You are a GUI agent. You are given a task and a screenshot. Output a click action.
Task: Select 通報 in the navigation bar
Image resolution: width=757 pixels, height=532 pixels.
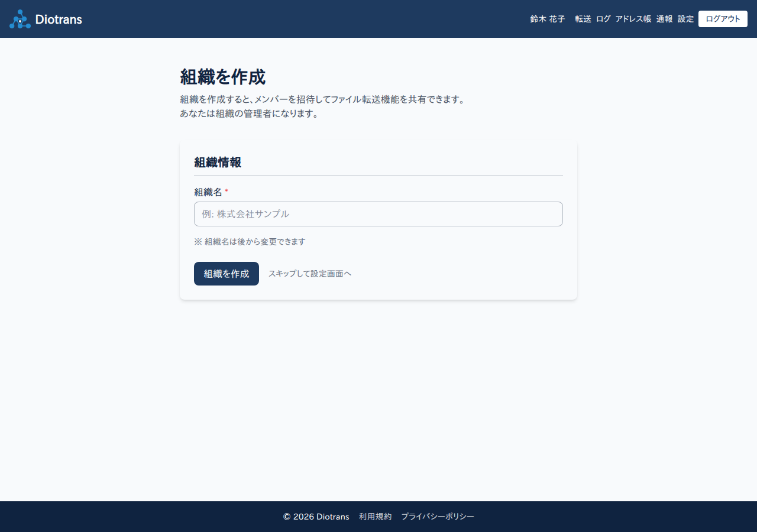(665, 19)
